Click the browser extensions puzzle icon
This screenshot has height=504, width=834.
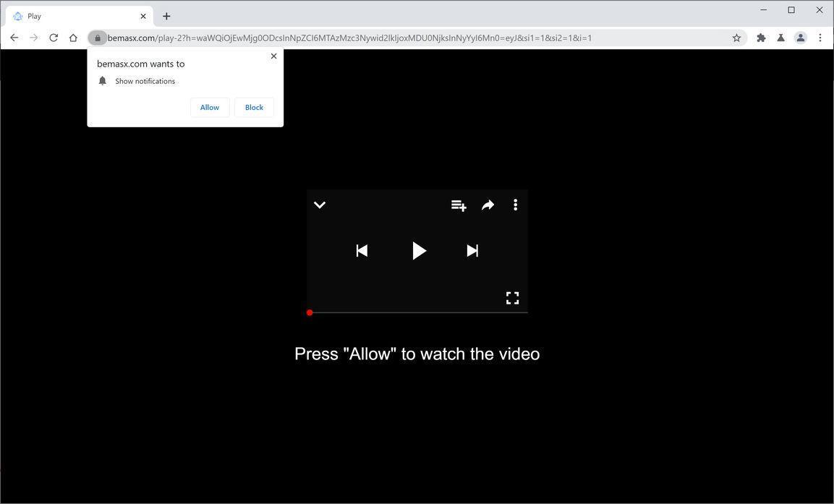tap(761, 38)
